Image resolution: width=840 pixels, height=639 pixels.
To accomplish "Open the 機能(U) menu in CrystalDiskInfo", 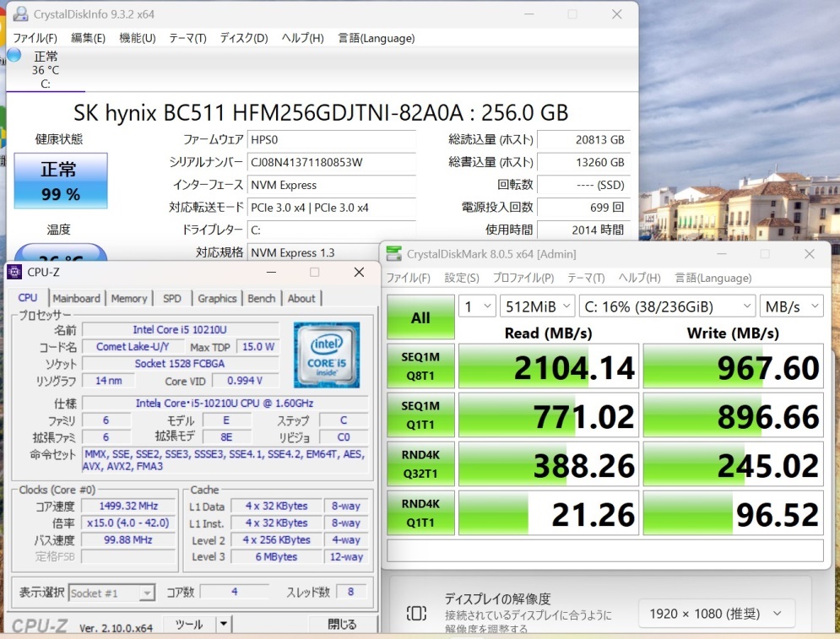I will [137, 38].
